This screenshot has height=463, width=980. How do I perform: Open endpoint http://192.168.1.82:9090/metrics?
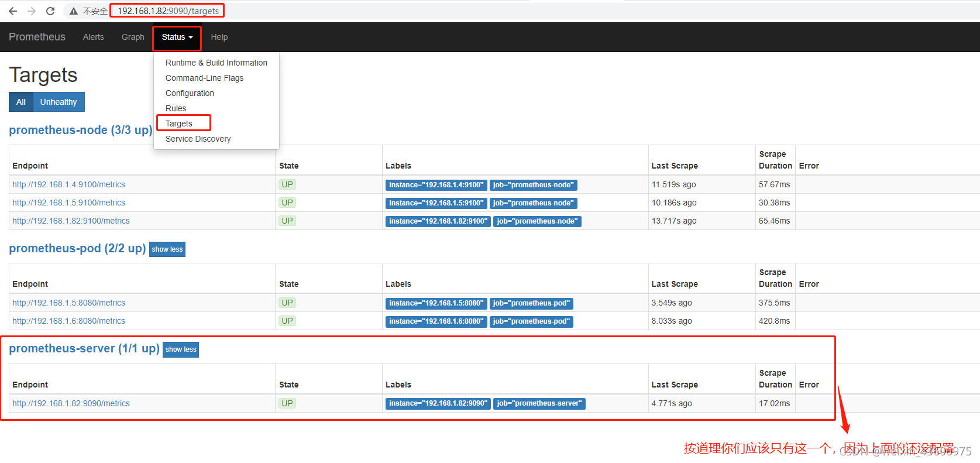pos(71,403)
